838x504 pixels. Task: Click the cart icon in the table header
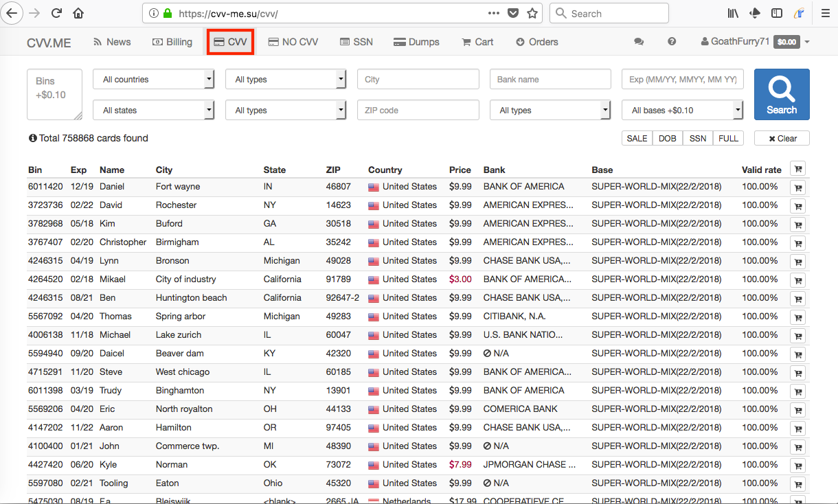[x=798, y=169]
